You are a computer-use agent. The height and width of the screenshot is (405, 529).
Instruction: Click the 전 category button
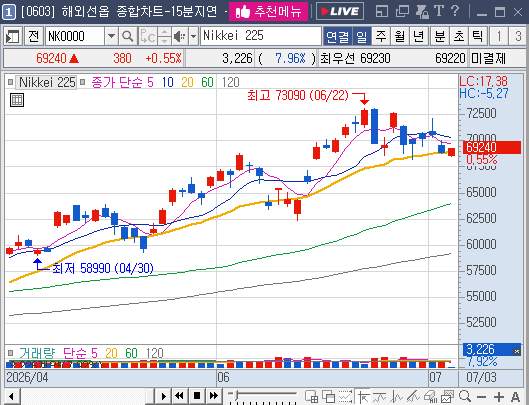(x=34, y=36)
